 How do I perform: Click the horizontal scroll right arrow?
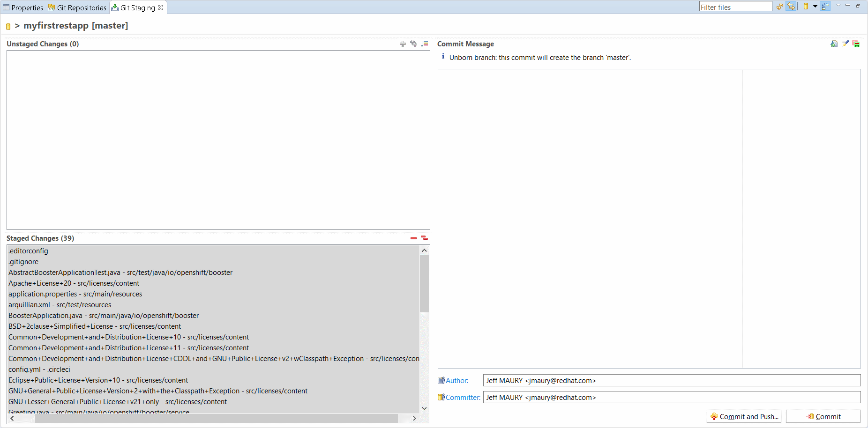(414, 418)
